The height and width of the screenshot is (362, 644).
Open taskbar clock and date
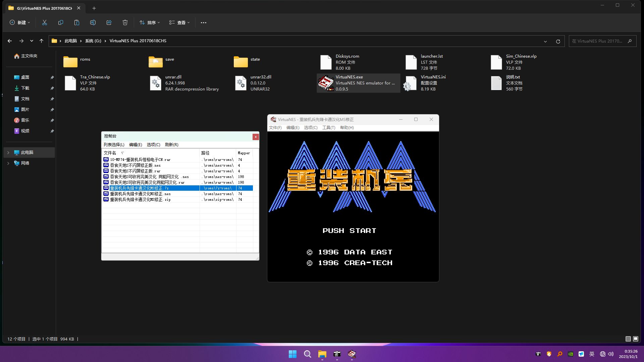[629, 354]
